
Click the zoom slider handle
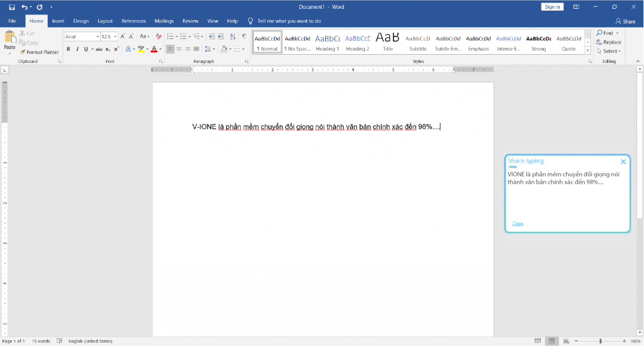(601, 341)
